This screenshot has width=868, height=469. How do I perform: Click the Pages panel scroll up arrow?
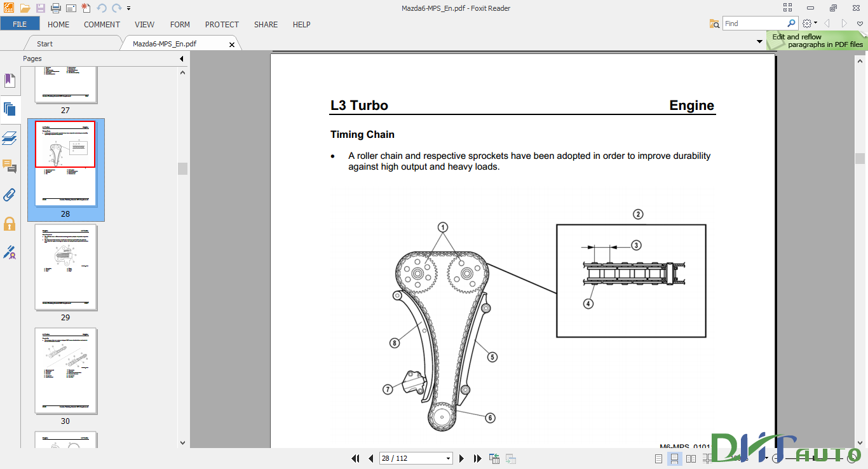[x=183, y=72]
